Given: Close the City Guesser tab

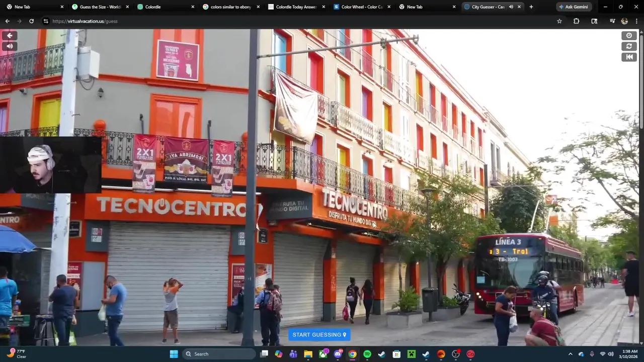Looking at the screenshot, I should 519,7.
